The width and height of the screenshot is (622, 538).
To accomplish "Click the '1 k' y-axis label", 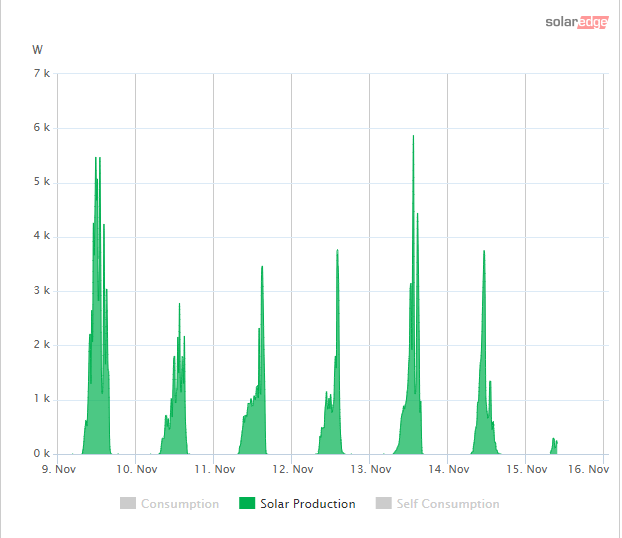I will point(42,399).
